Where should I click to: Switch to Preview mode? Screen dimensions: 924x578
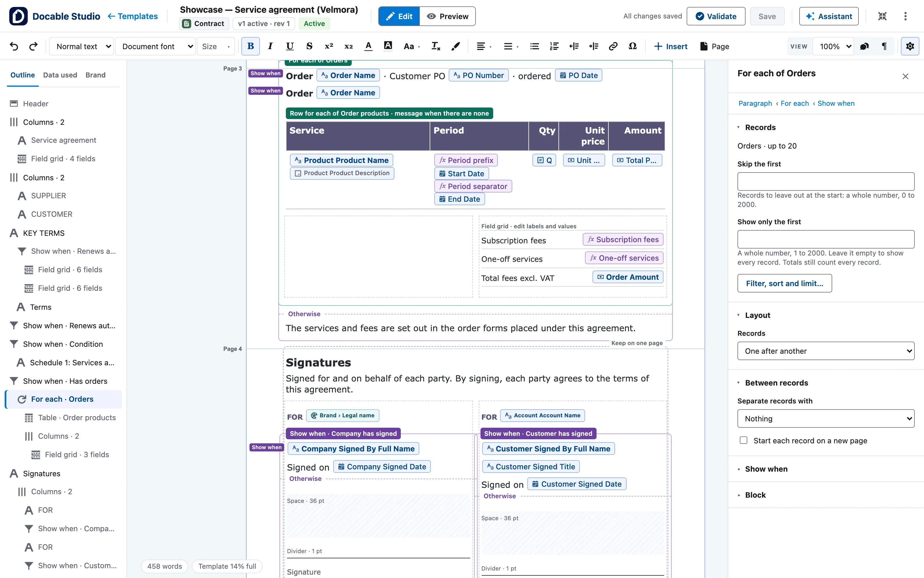448,16
